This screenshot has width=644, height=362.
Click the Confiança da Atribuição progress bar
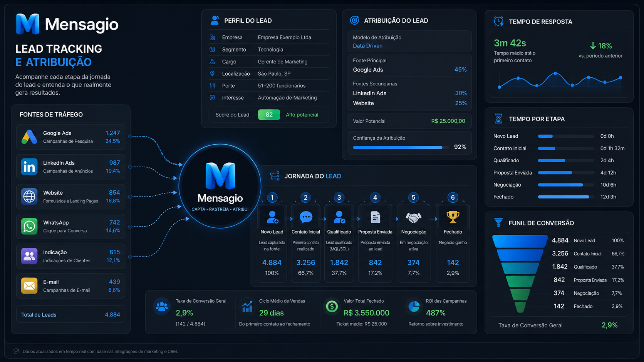click(x=401, y=147)
